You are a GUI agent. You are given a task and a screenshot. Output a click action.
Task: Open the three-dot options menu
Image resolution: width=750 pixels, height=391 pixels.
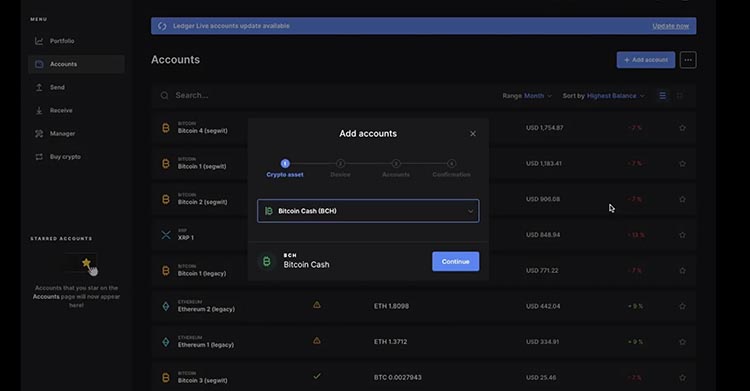[688, 60]
